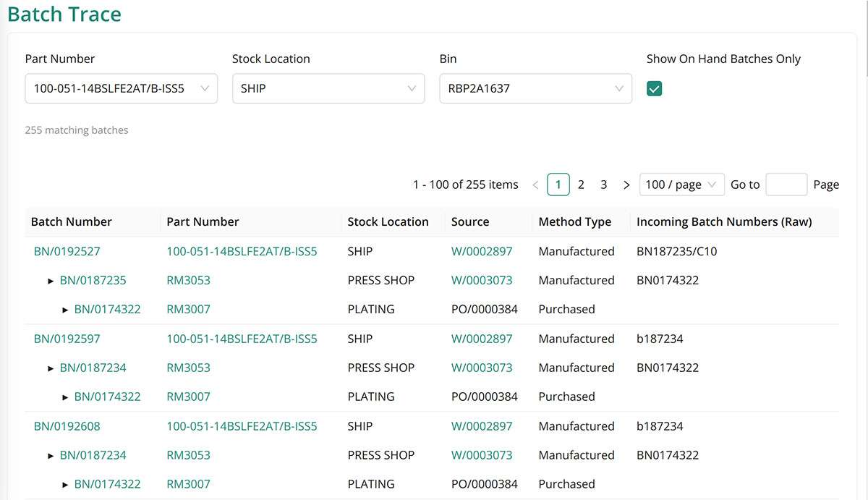Viewport: 868px width, 500px height.
Task: Open source W/0002897 in first row
Action: (481, 252)
